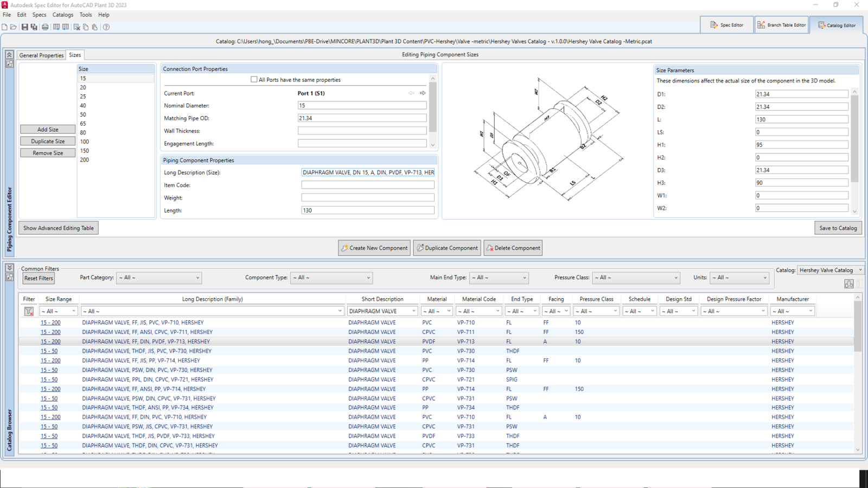The image size is (868, 488).
Task: Click the Add Size button
Action: (48, 130)
